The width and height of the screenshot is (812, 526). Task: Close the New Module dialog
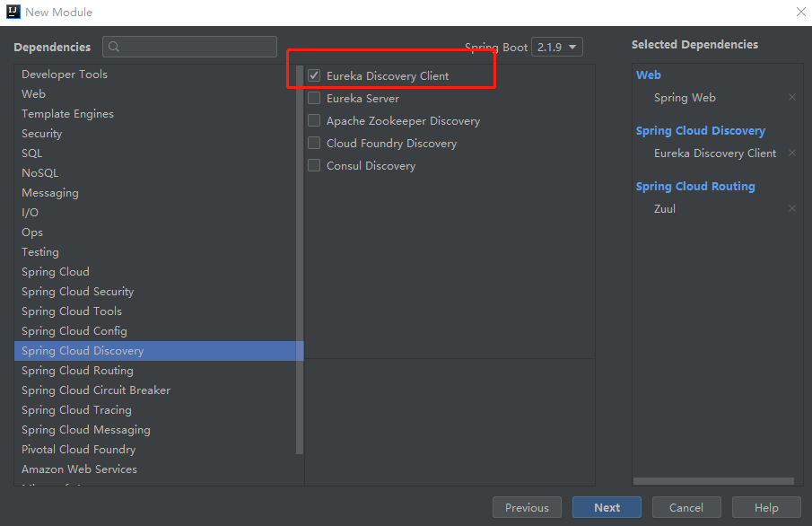pos(800,13)
